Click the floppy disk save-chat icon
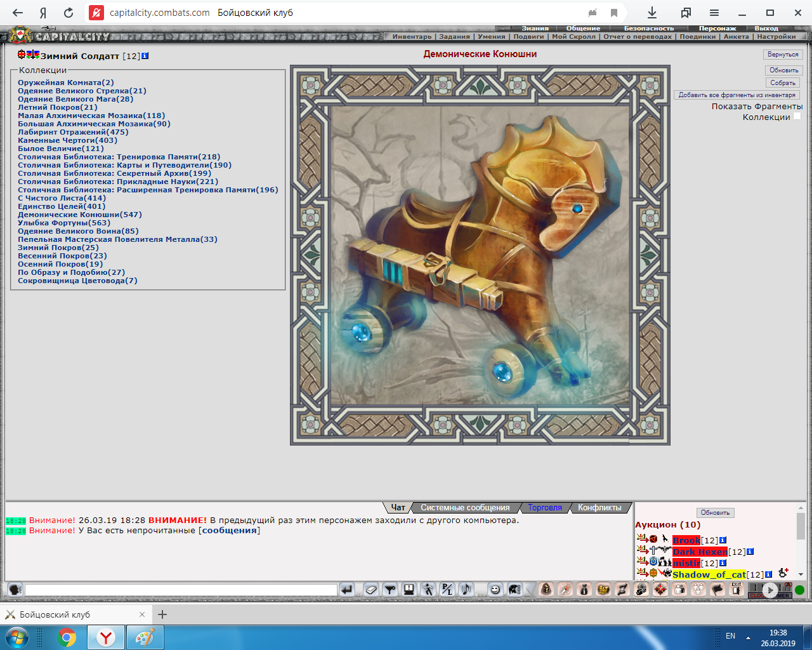812x650 pixels. point(409,590)
